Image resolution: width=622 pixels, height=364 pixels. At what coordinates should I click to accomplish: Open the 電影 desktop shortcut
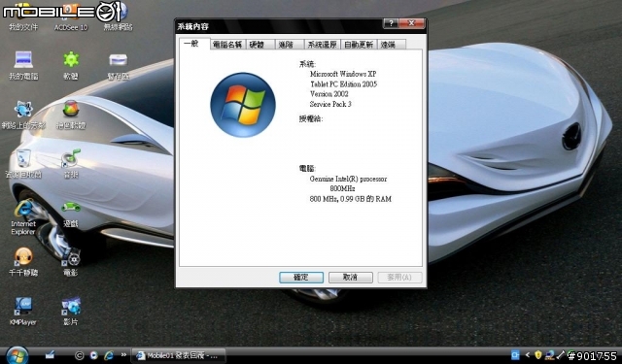(x=71, y=262)
